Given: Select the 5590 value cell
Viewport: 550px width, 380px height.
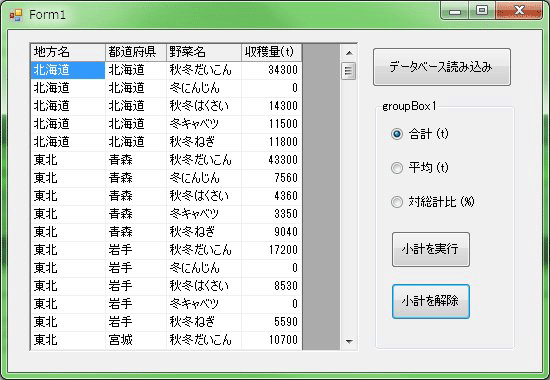Looking at the screenshot, I should [x=271, y=322].
